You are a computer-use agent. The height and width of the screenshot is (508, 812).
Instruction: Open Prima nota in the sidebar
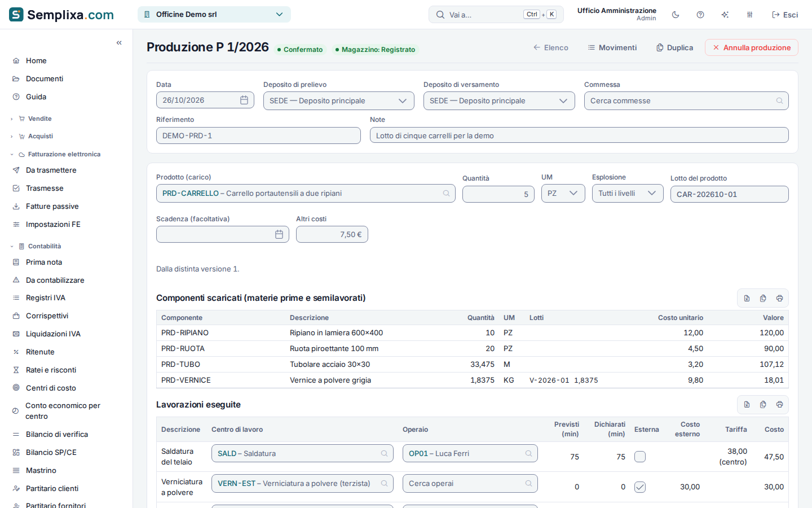[44, 262]
